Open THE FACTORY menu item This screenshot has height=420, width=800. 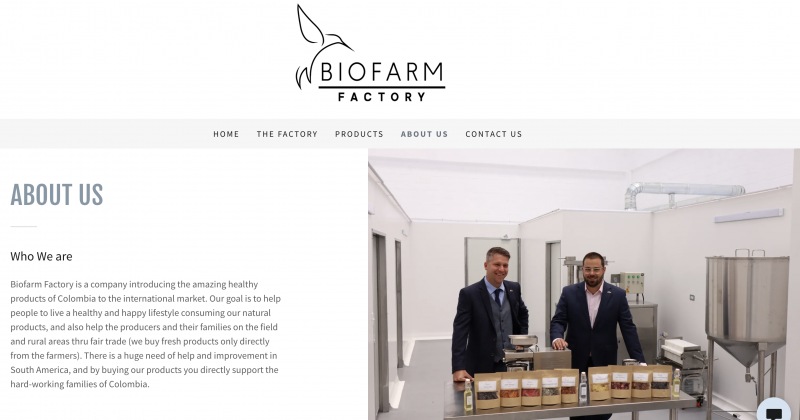tap(287, 134)
